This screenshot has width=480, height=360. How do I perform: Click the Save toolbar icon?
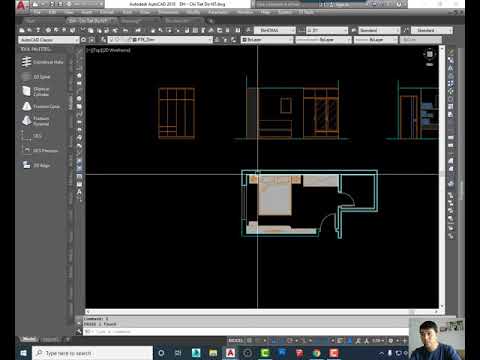[38, 30]
